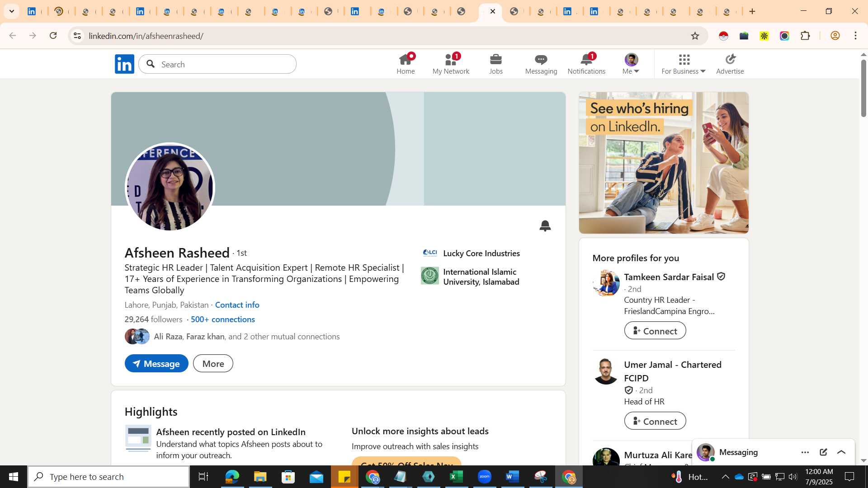Open Messaging in top navigation

pos(541,64)
